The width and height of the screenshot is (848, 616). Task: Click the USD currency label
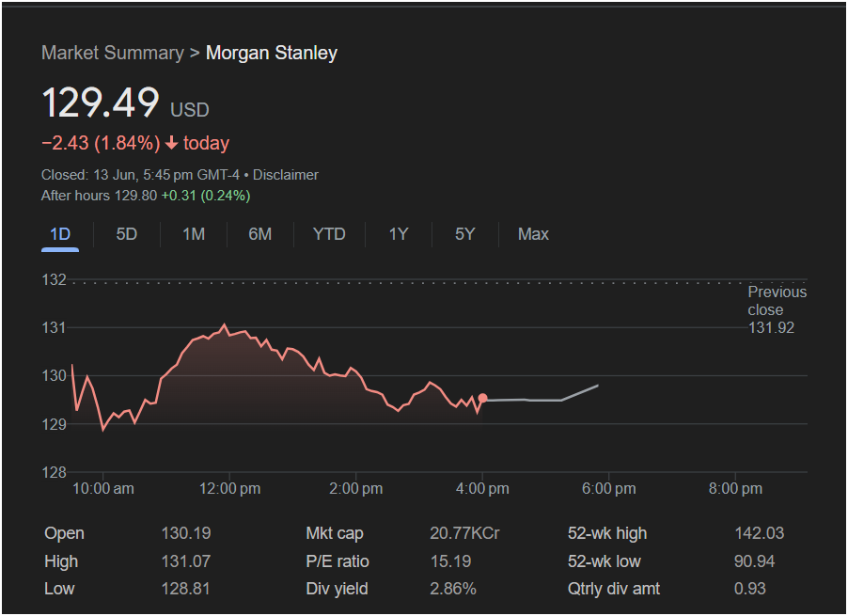[x=190, y=110]
